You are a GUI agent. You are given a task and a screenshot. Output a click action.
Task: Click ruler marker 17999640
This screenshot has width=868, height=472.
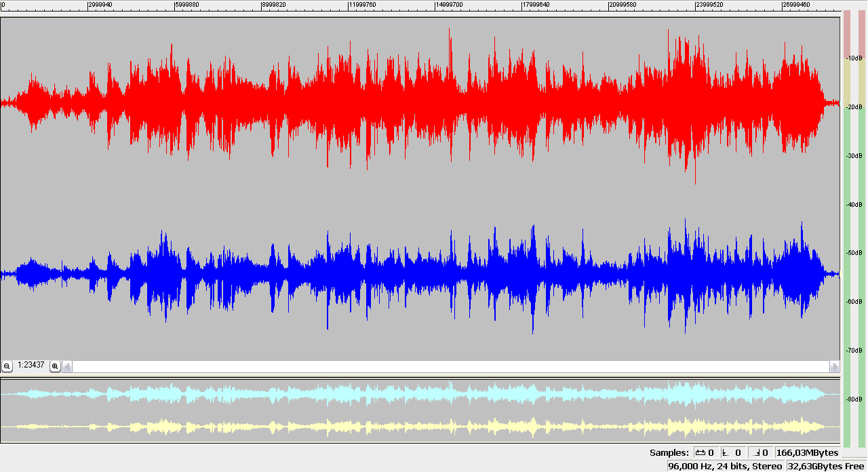click(x=536, y=4)
